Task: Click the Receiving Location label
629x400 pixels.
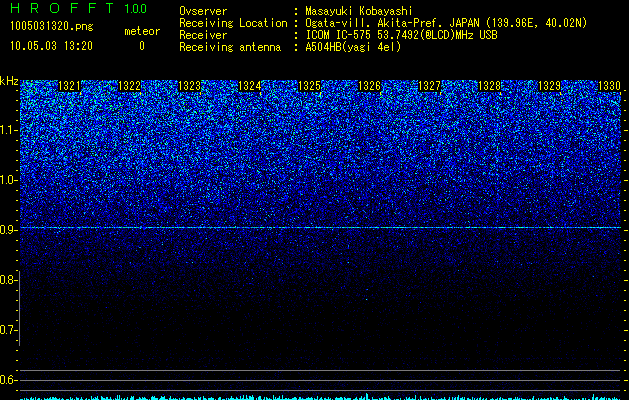Action: coord(233,23)
